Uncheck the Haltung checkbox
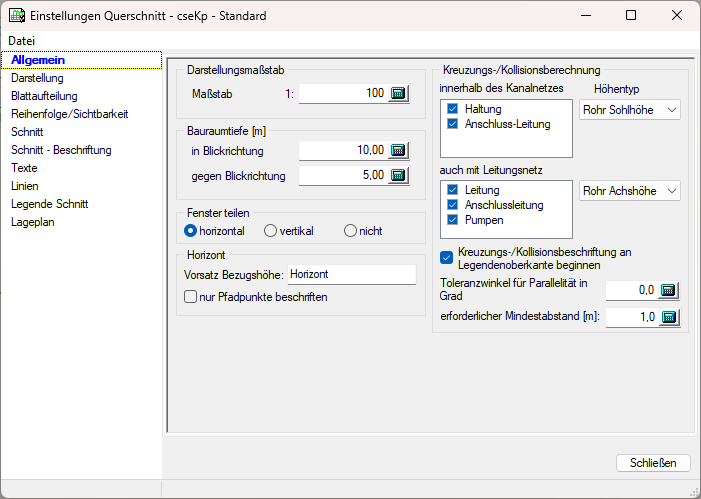 [x=454, y=108]
